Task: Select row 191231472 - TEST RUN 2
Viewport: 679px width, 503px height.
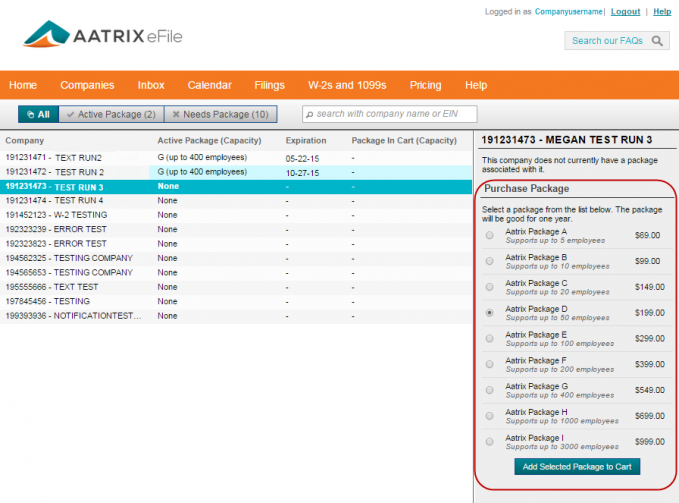Action: (x=236, y=172)
